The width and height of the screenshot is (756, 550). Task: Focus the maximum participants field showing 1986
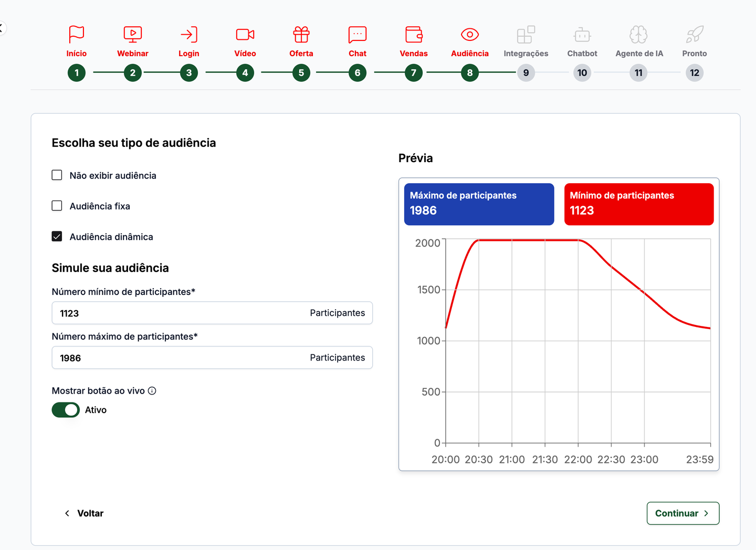212,357
